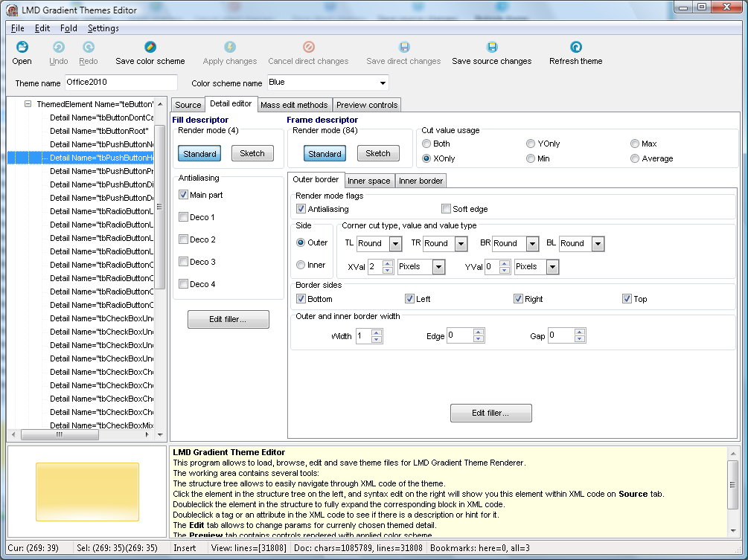Image resolution: width=748 pixels, height=560 pixels.
Task: Click Sketch in Fill descriptor render mode
Action: (252, 153)
